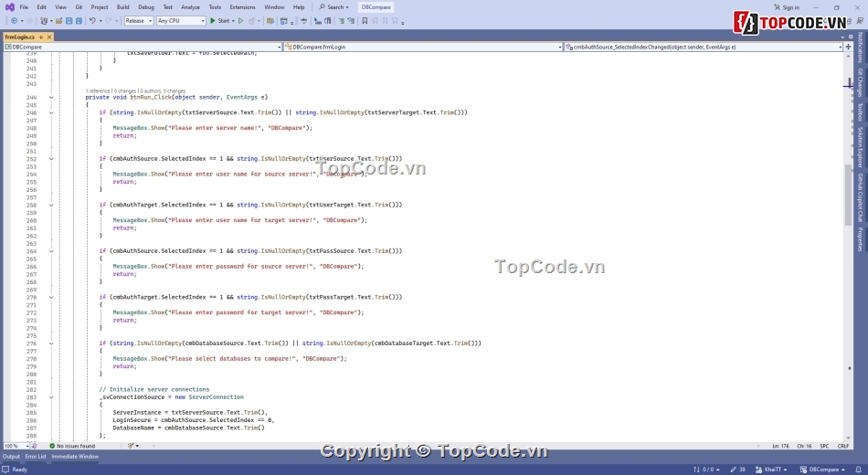Open the KhaiTT branch selector
This screenshot has height=475, width=868.
771,470
